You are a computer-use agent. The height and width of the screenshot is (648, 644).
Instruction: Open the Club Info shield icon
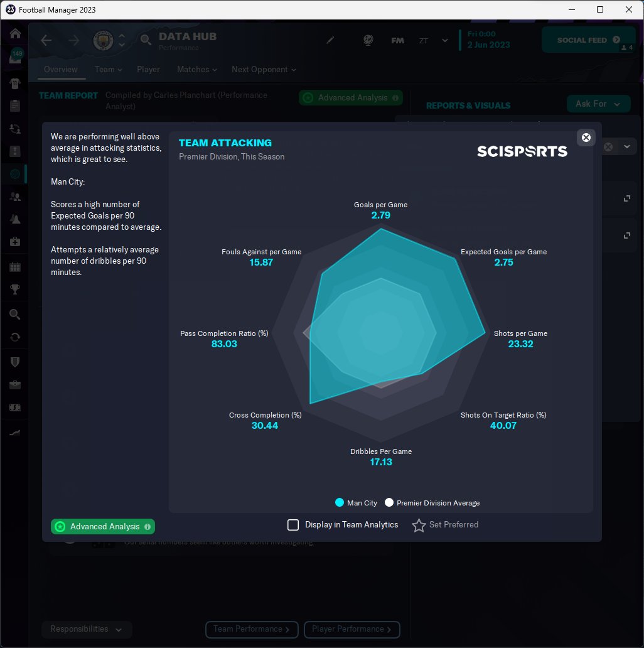[x=15, y=362]
